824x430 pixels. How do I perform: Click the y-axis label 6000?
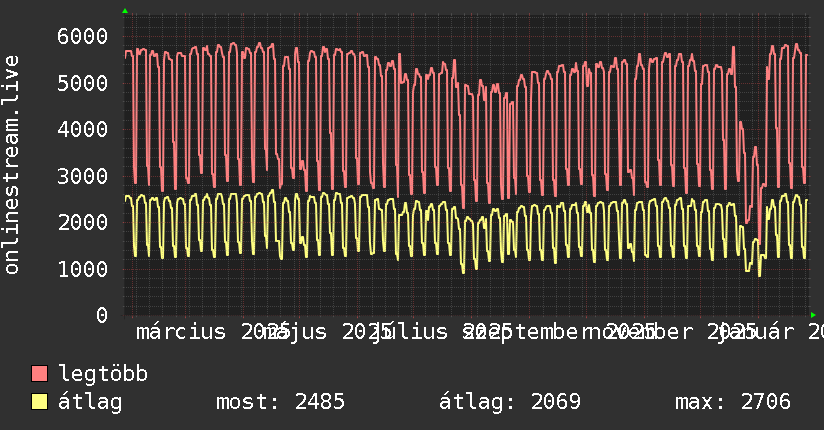(x=83, y=37)
